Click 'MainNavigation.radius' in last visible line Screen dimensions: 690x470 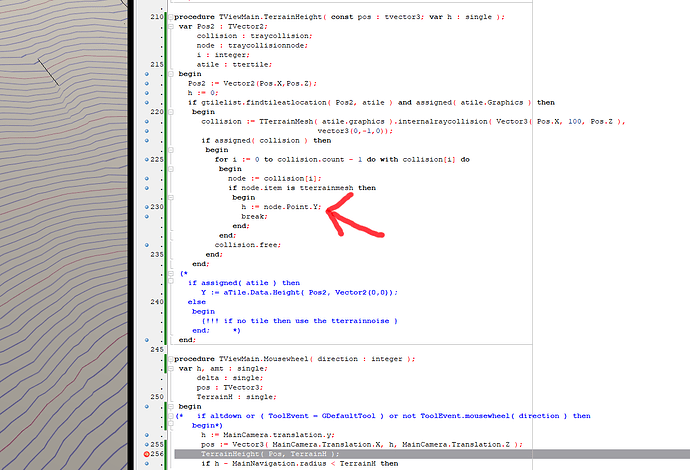(279, 464)
